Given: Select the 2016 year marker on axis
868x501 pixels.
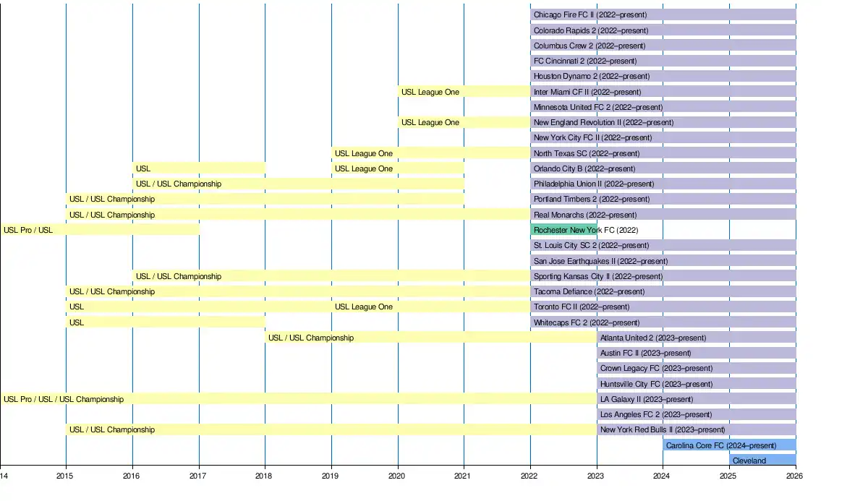Looking at the screenshot, I should 131,476.
